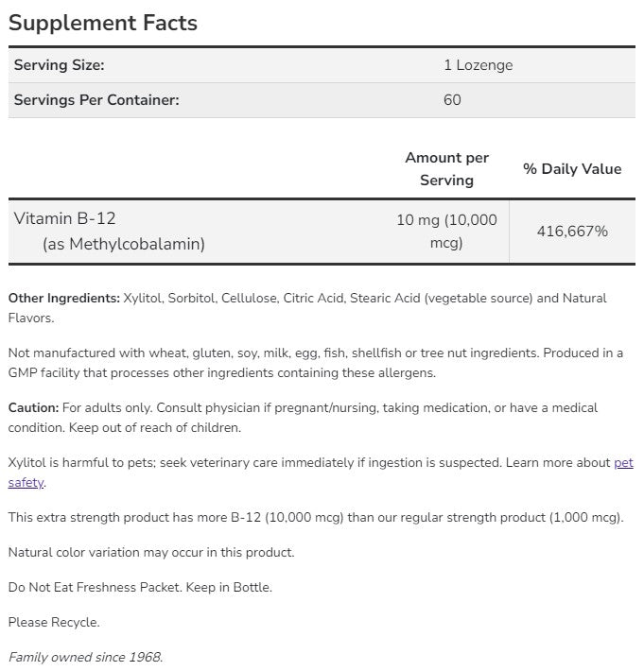
Task: Click the Supplement Facts heading
Action: point(103,24)
